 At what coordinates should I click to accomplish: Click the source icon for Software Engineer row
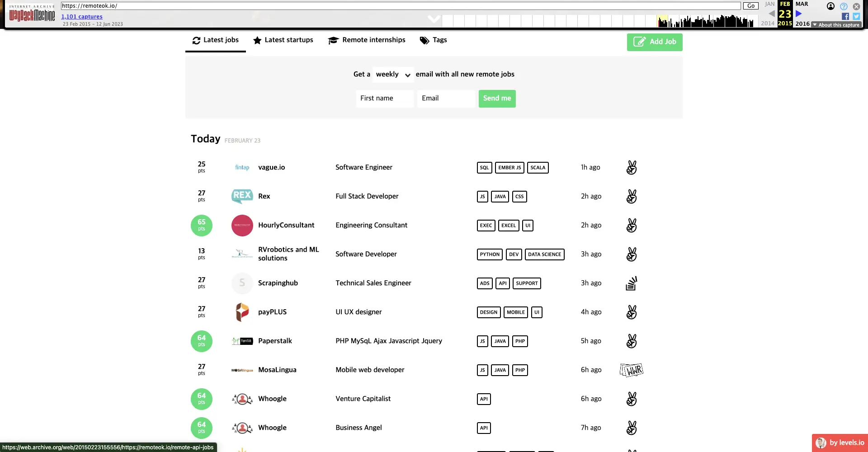click(632, 168)
